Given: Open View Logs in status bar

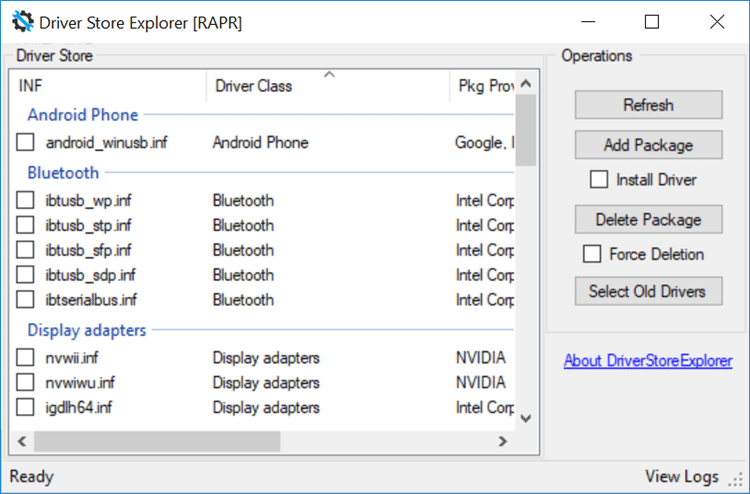Looking at the screenshot, I should click(x=682, y=476).
